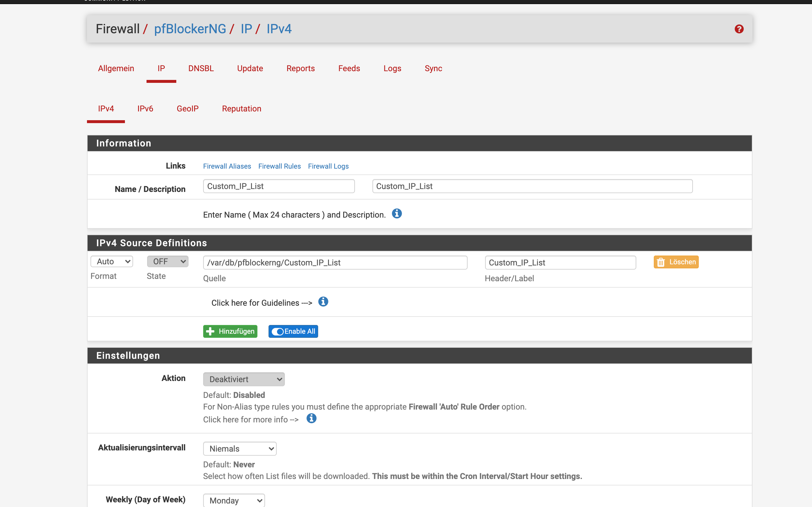Viewport: 812px width, 507px height.
Task: Click the Name field containing Custom_IP_List
Action: click(279, 186)
